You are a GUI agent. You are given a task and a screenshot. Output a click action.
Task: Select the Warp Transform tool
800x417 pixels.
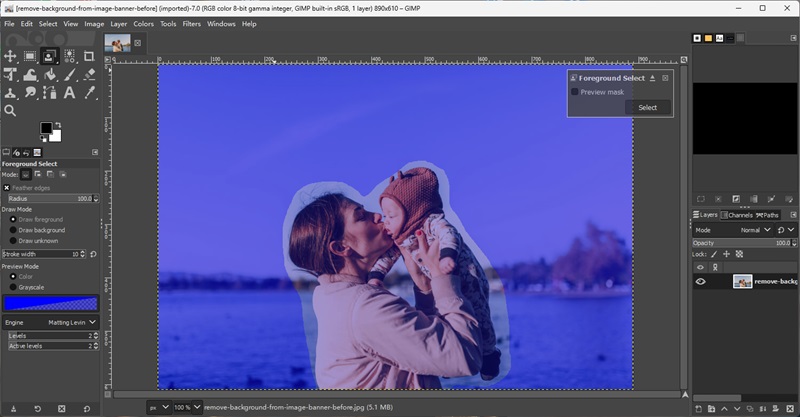click(x=30, y=75)
